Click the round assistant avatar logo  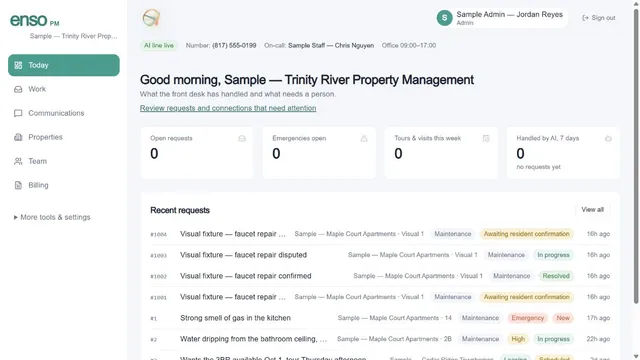point(151,18)
